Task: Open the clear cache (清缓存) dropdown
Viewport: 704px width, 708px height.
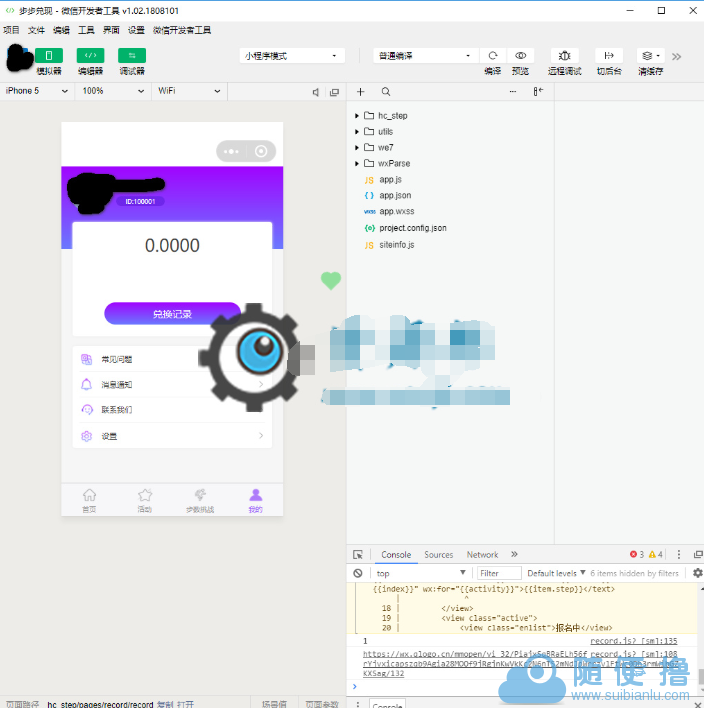Action: click(650, 56)
